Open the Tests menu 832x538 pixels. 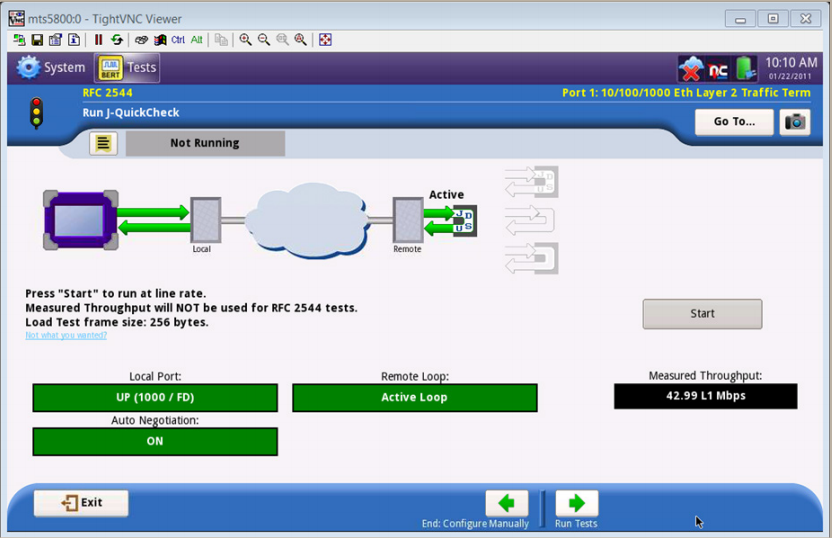(127, 68)
